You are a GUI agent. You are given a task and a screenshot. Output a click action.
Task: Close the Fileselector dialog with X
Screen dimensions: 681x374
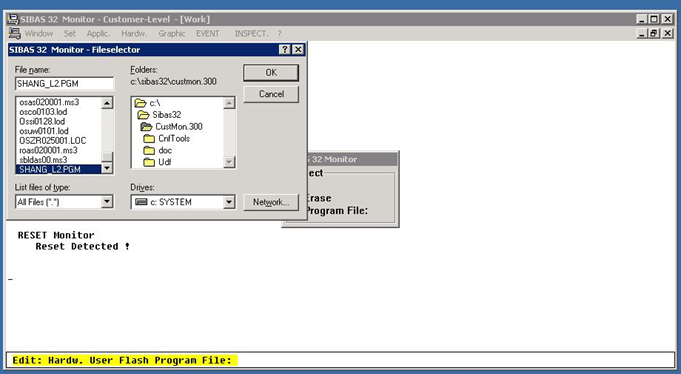click(298, 50)
